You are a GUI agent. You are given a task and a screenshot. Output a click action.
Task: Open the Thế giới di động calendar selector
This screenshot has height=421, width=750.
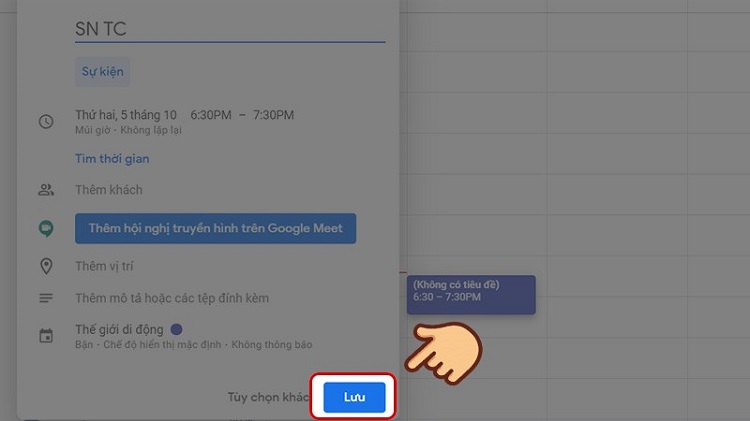[x=119, y=330]
